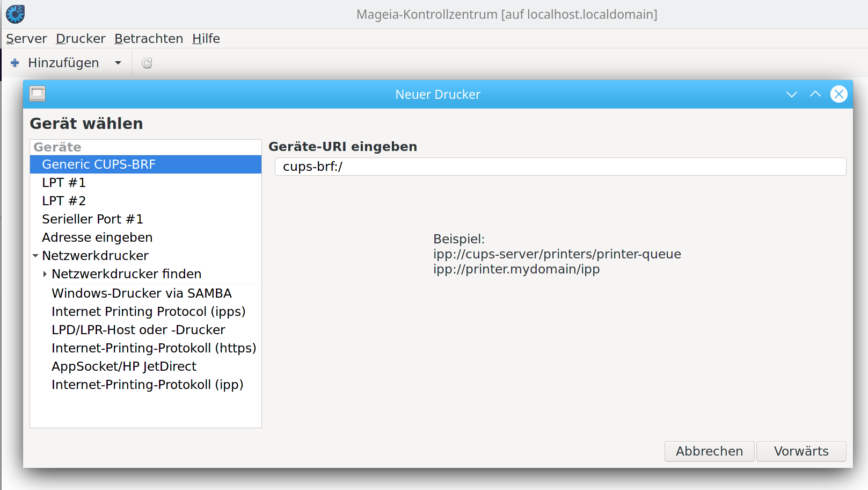The width and height of the screenshot is (868, 490).
Task: Click the Abbrechen button
Action: 710,451
